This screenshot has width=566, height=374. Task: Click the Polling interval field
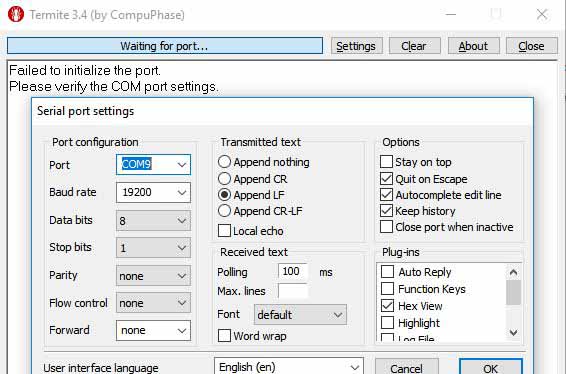pos(293,271)
